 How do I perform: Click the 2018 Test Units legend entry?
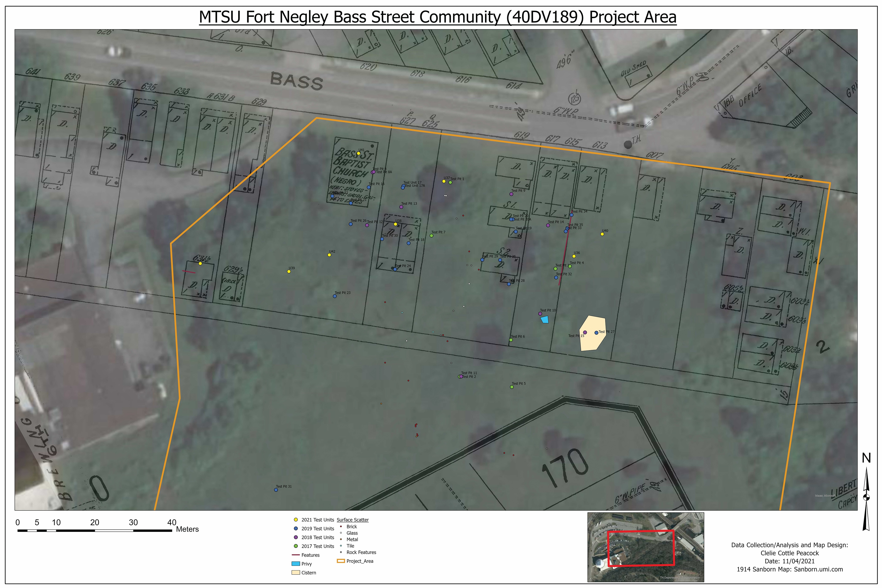click(314, 537)
